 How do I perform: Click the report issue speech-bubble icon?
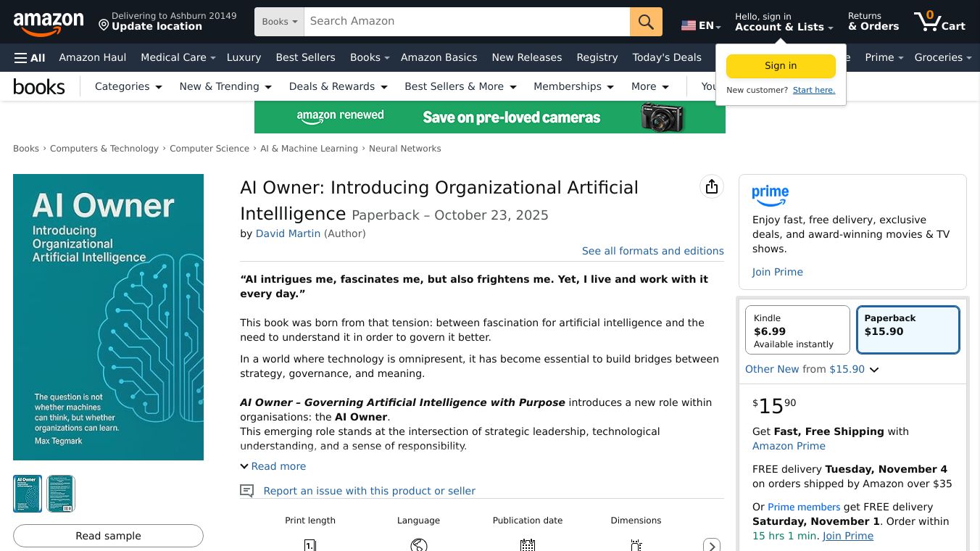coord(247,491)
